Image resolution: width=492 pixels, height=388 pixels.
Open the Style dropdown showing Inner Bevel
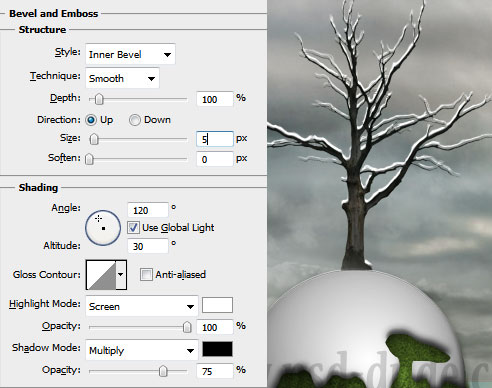coord(130,54)
